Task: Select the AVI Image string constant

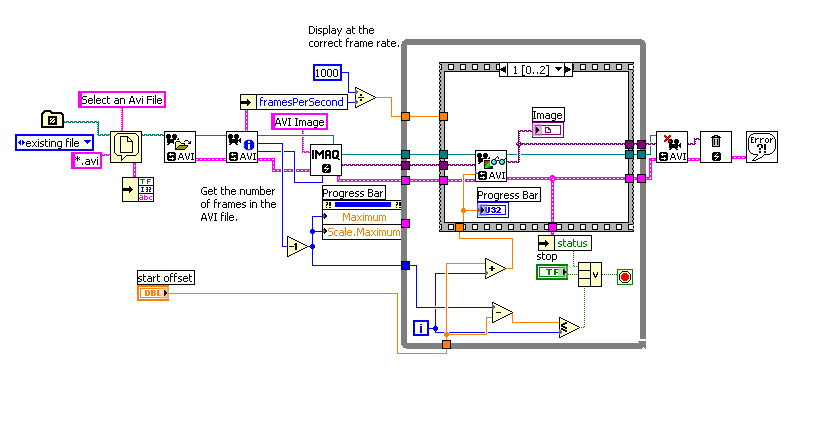Action: pos(299,122)
